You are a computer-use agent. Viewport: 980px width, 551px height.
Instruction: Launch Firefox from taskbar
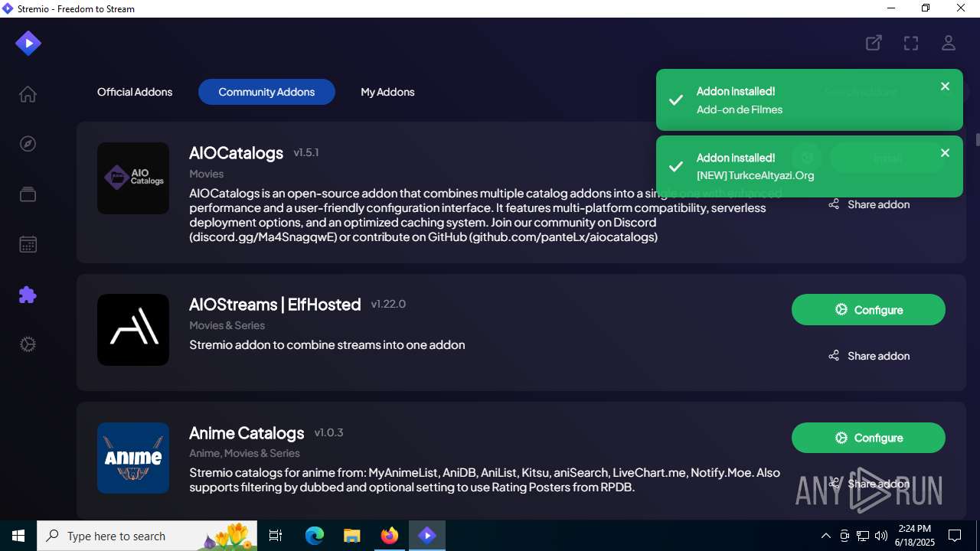(x=389, y=536)
